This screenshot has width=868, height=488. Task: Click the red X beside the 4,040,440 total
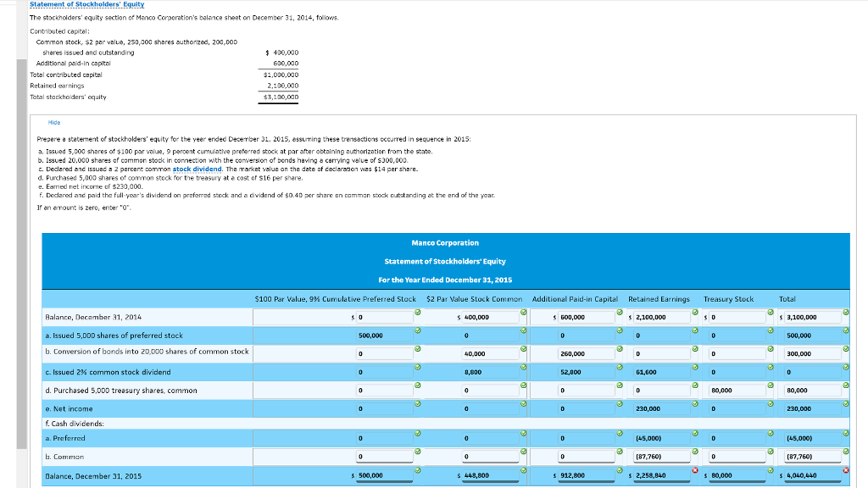tap(845, 471)
